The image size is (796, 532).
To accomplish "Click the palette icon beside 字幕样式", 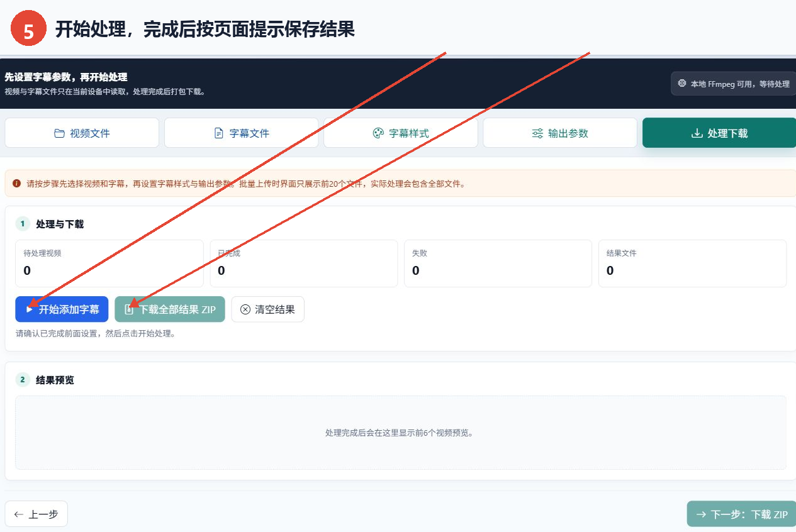I will (378, 133).
